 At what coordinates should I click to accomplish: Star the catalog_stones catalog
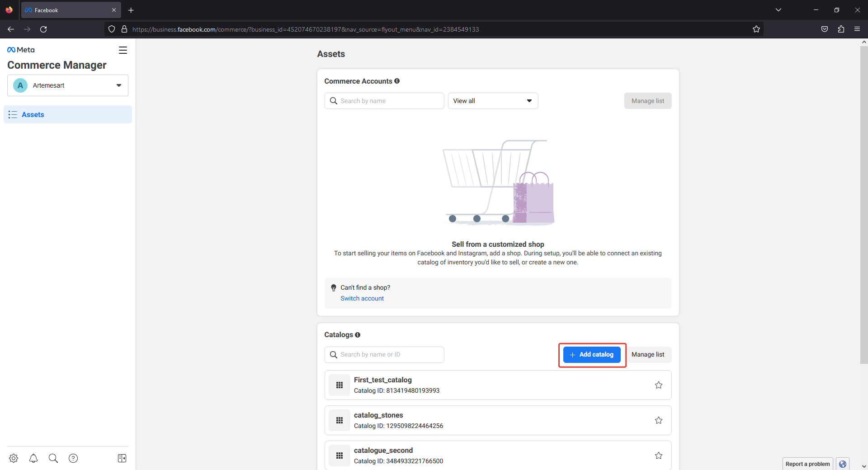(x=659, y=420)
